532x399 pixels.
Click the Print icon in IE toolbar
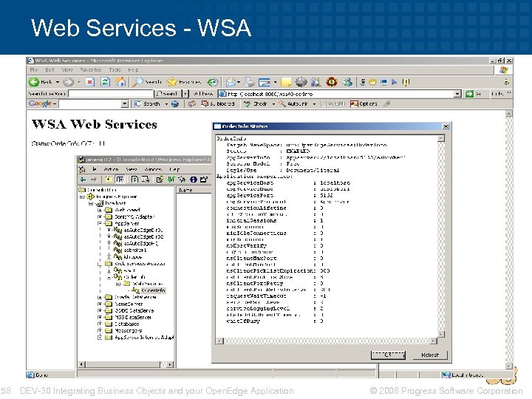250,82
